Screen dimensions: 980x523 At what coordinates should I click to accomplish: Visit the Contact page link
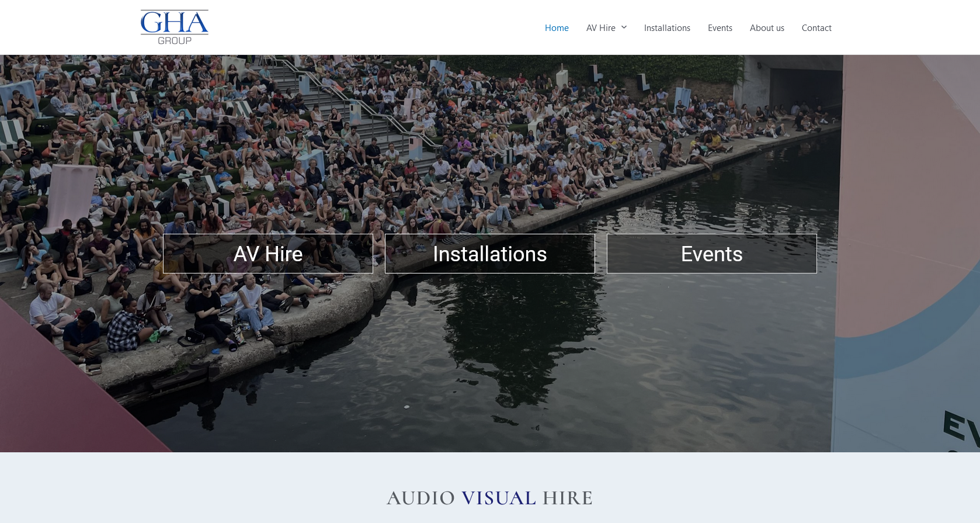pyautogui.click(x=816, y=28)
